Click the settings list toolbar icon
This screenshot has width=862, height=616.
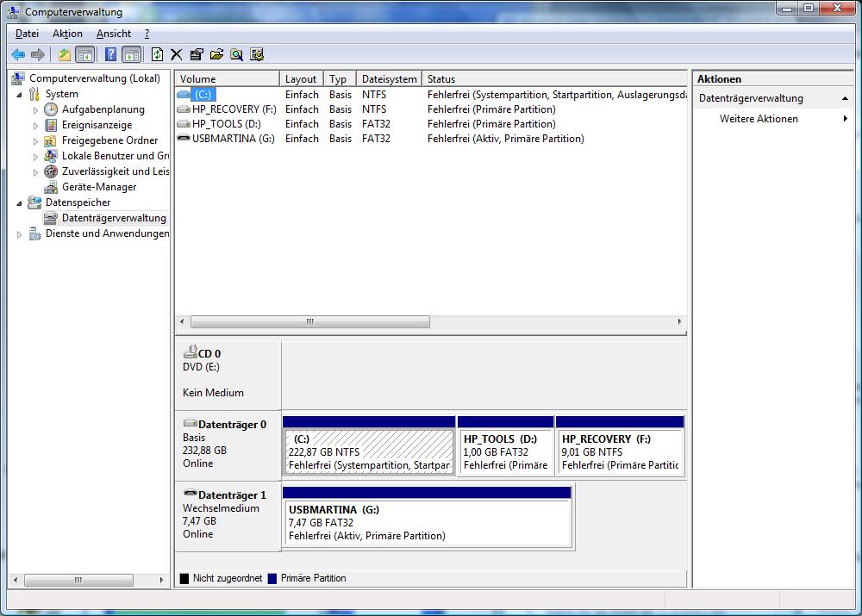257,54
